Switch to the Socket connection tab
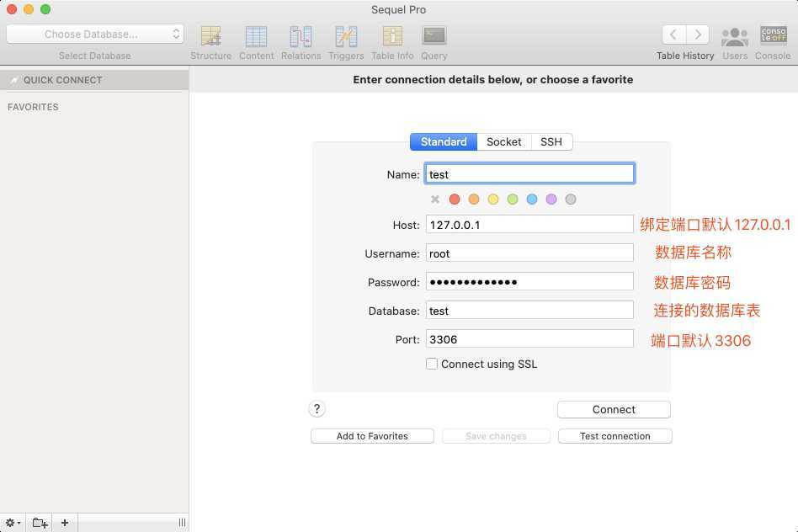Image resolution: width=798 pixels, height=532 pixels. pyautogui.click(x=504, y=141)
